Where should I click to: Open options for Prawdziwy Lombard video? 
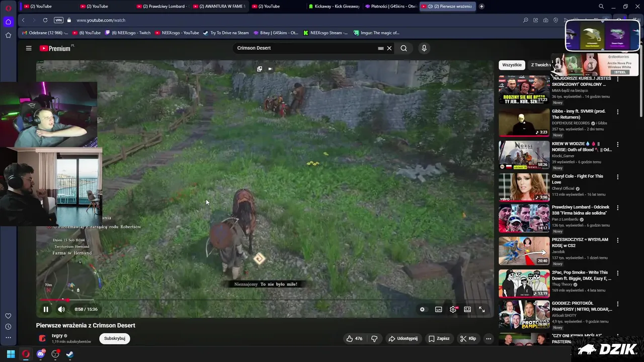[618, 208]
